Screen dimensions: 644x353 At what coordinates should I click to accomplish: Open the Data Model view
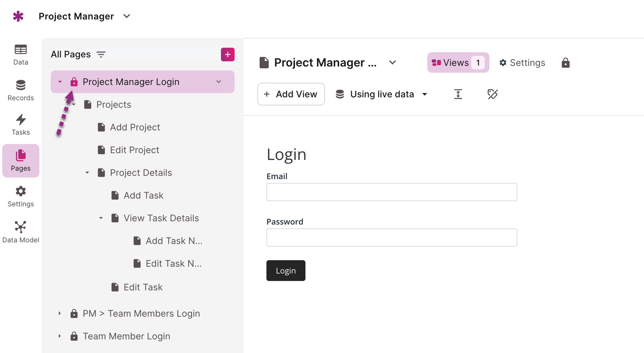21,232
